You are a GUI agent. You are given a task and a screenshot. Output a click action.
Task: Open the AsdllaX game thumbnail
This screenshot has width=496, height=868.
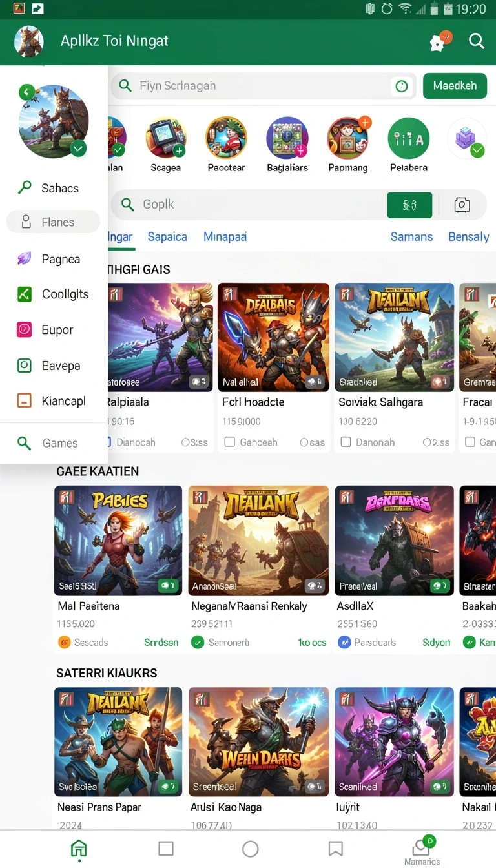coord(394,541)
